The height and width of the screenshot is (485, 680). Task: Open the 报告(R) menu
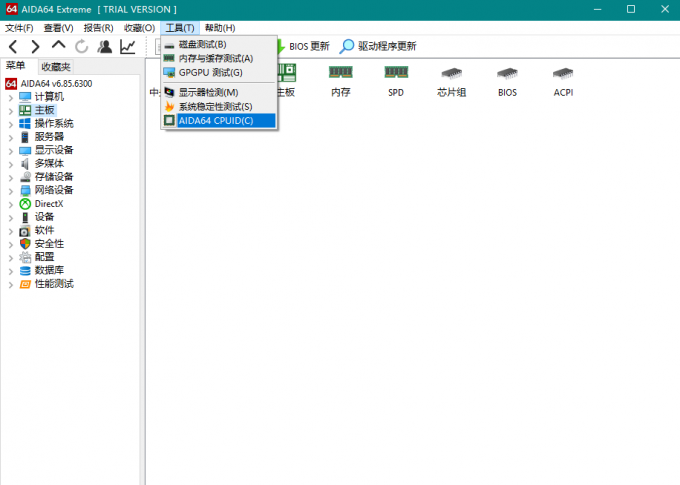tap(98, 28)
